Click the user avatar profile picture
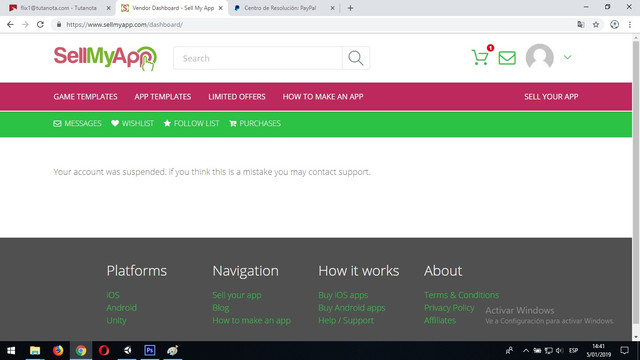This screenshot has height=360, width=640. (x=540, y=57)
